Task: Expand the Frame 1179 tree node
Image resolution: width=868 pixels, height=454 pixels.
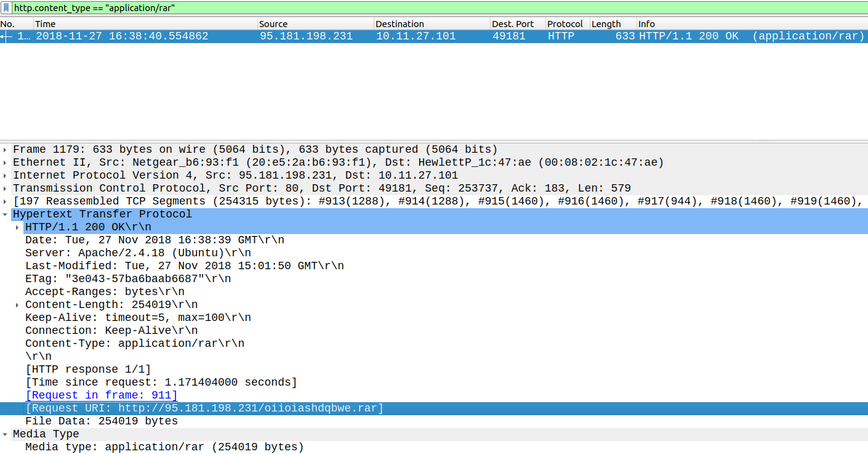Action: click(x=6, y=150)
